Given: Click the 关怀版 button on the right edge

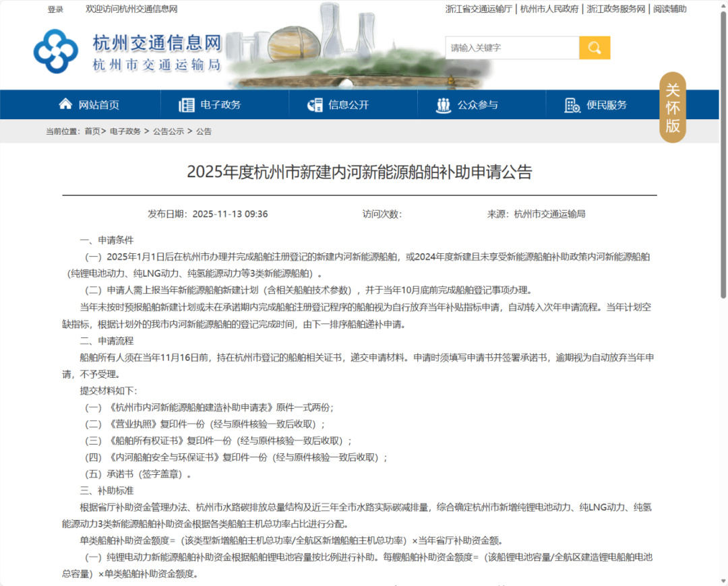Looking at the screenshot, I should [x=673, y=108].
